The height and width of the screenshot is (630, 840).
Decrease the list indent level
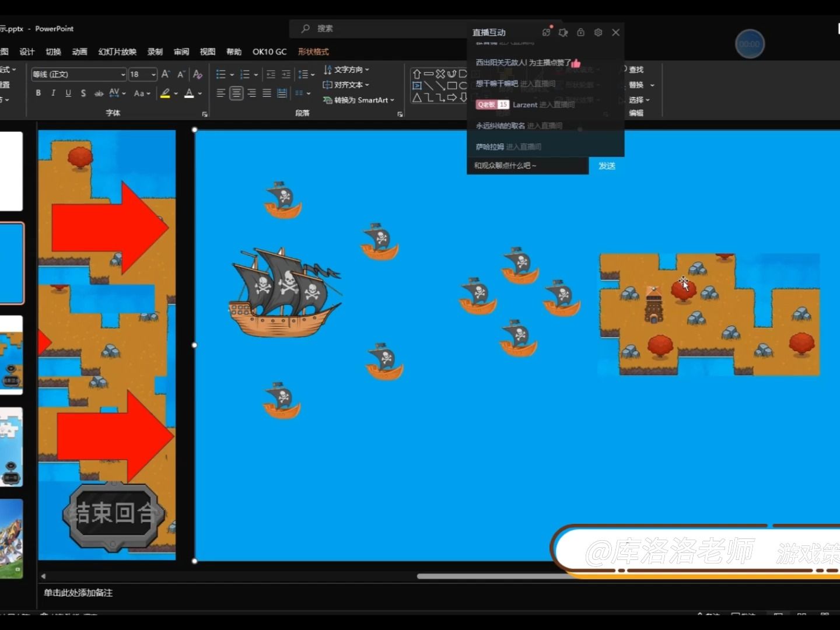271,74
